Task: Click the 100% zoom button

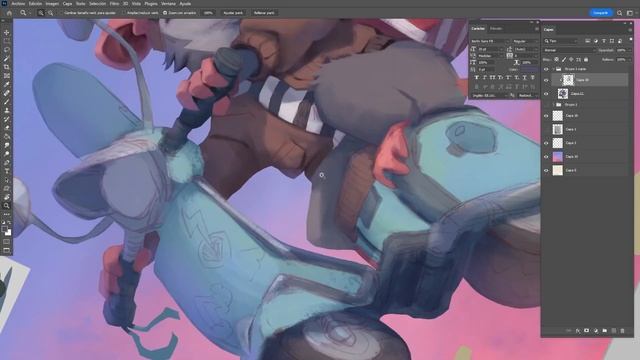Action: (x=209, y=13)
